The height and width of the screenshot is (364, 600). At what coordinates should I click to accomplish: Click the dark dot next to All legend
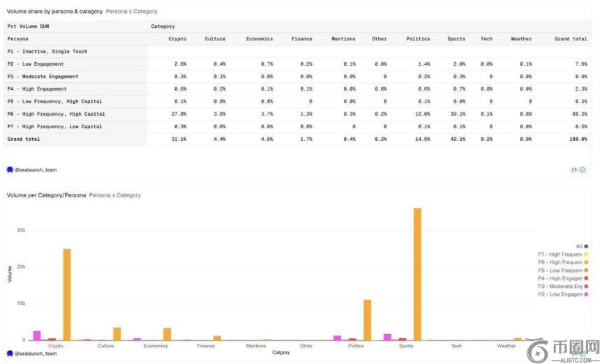tap(586, 246)
